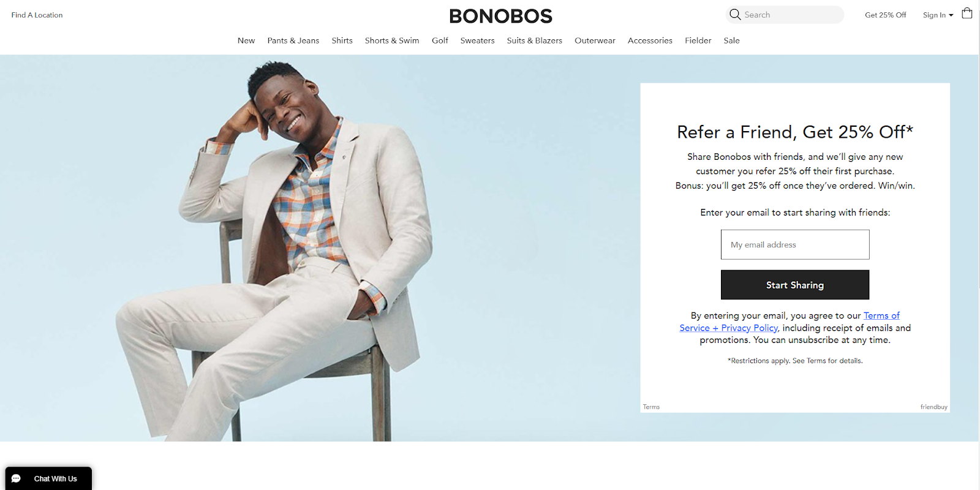Click the Get 25% Off link
Viewport: 980px width, 490px height.
[x=885, y=15]
